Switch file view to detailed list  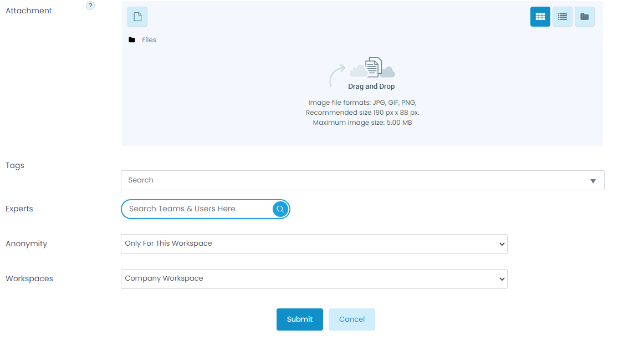click(x=562, y=17)
